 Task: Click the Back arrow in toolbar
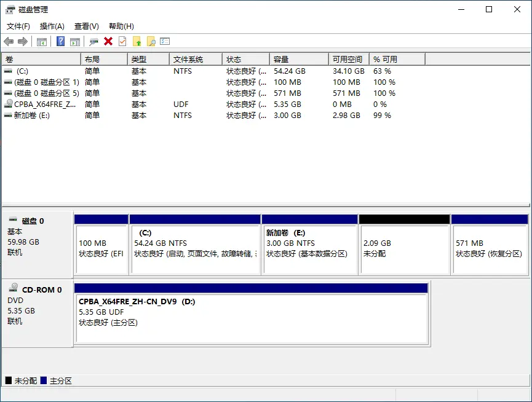pyautogui.click(x=9, y=42)
